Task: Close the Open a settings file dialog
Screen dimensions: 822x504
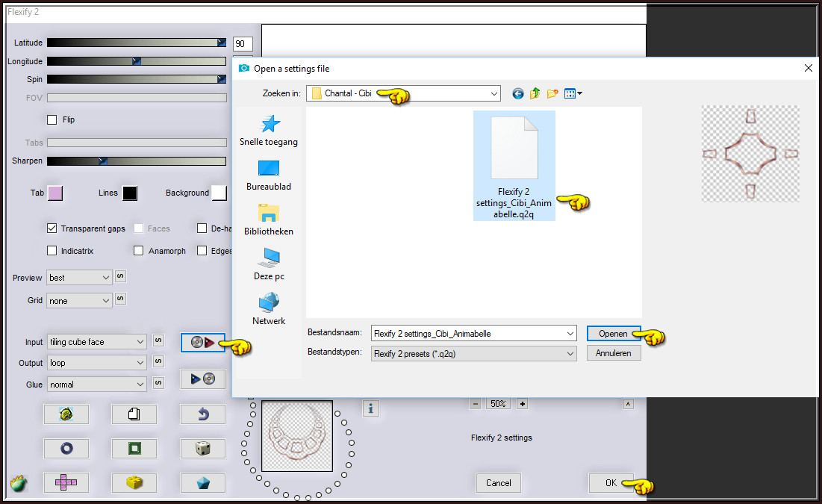Action: tap(809, 68)
